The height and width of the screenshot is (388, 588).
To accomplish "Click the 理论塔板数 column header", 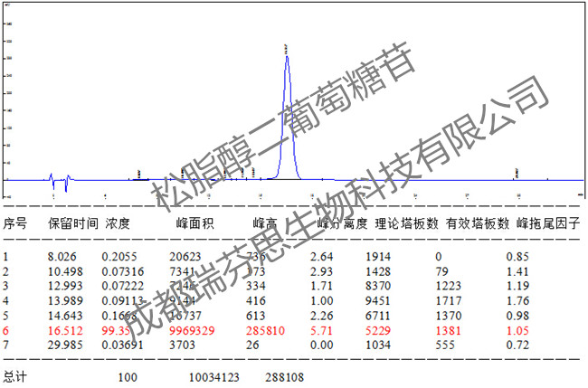I will tap(406, 223).
